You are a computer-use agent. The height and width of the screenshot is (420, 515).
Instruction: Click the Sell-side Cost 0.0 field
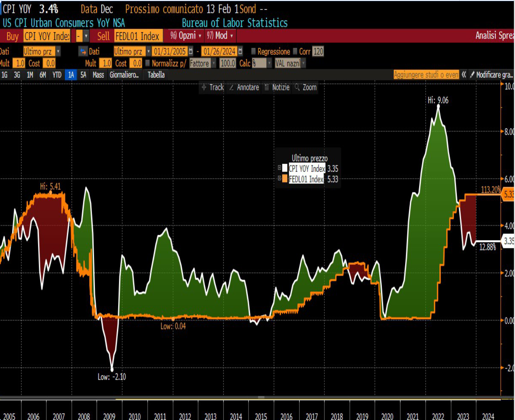[136, 63]
